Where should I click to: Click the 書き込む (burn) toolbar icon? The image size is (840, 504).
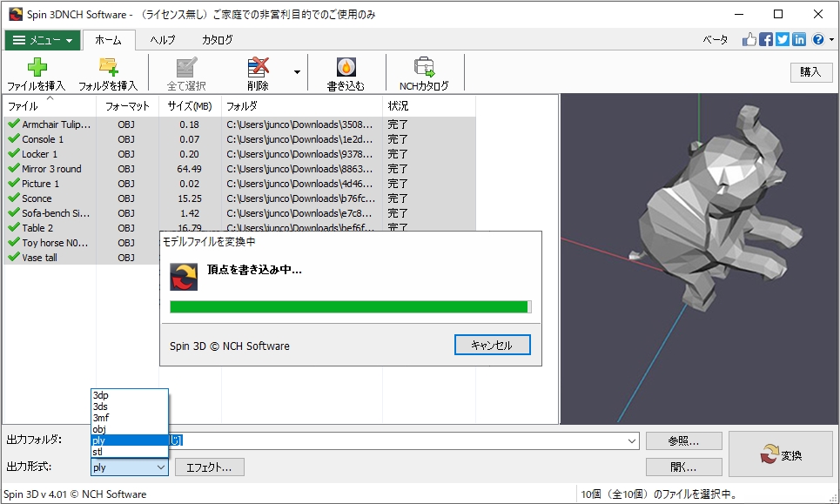tap(346, 68)
